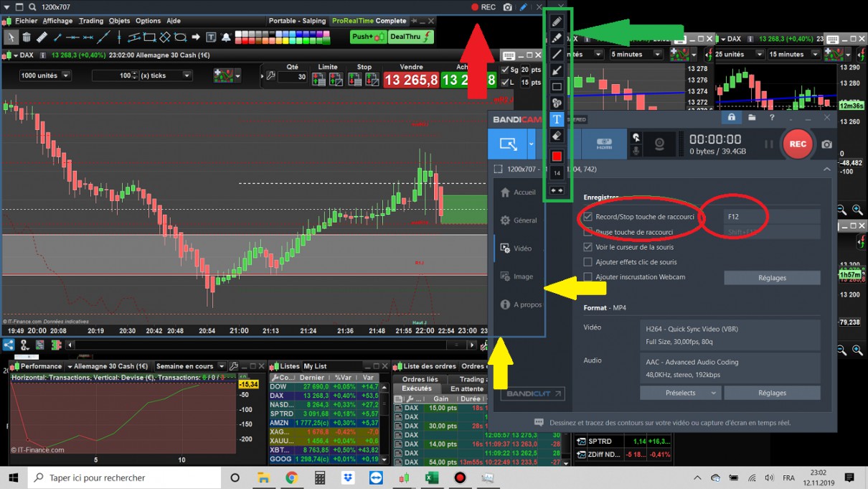The image size is (868, 489).
Task: Open the Trading menu
Action: pos(91,21)
